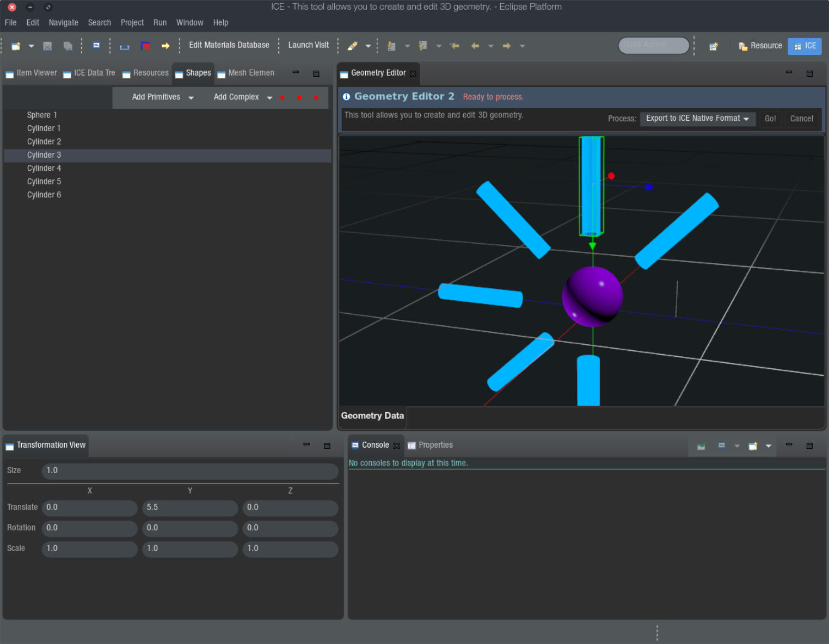
Task: Select Sphere 1 in shapes list
Action: click(x=168, y=115)
